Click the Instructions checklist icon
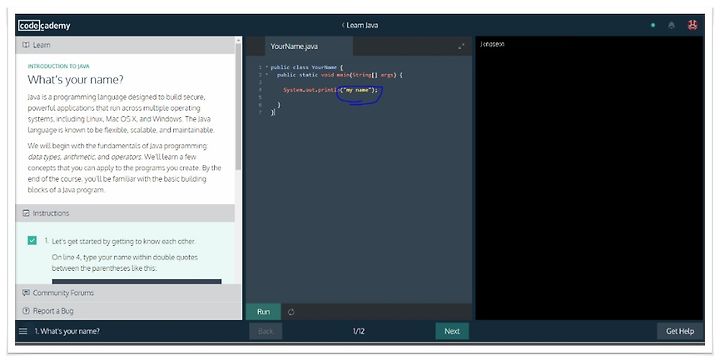The image size is (720, 360). pos(26,213)
